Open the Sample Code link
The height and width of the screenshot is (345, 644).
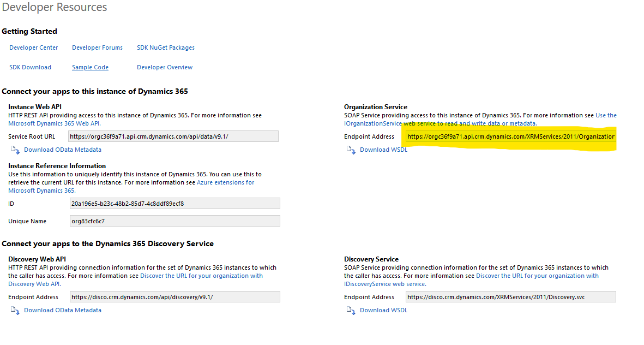click(90, 67)
